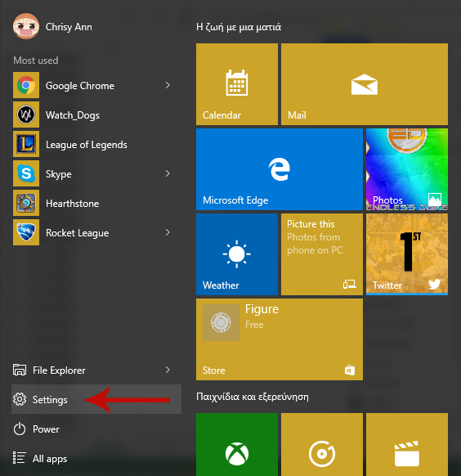
Task: Open the Mail tile
Action: [365, 84]
